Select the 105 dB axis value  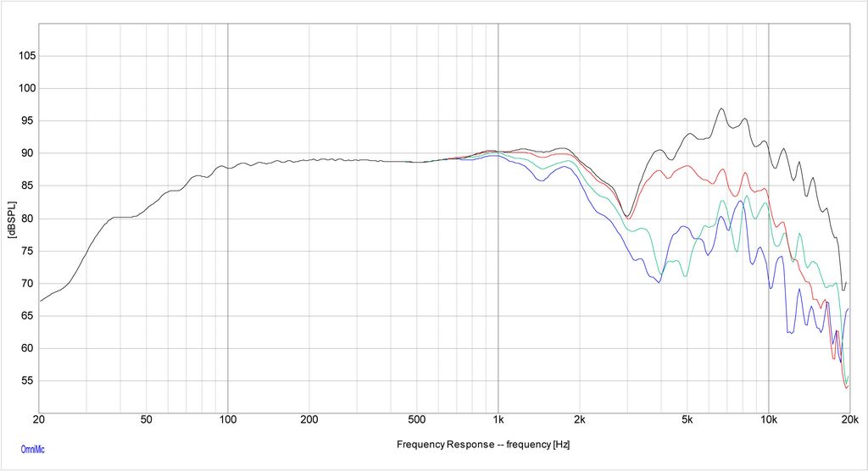[27, 56]
